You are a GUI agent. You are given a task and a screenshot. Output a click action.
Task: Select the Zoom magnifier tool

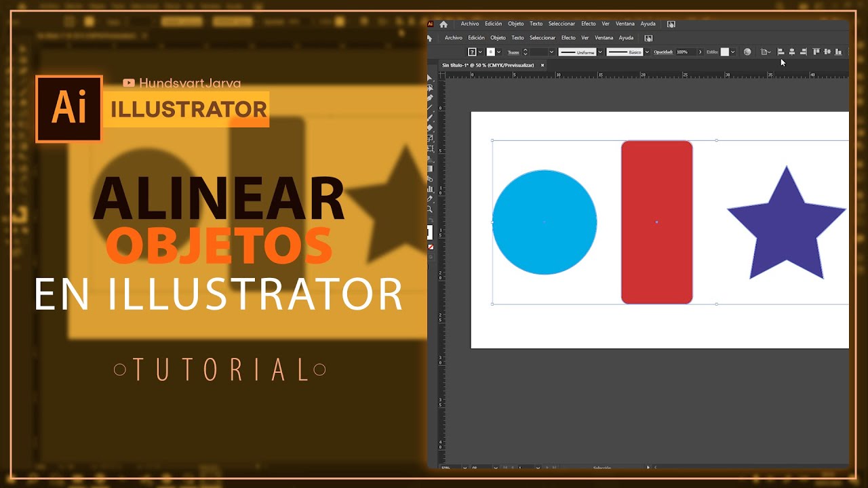click(430, 209)
